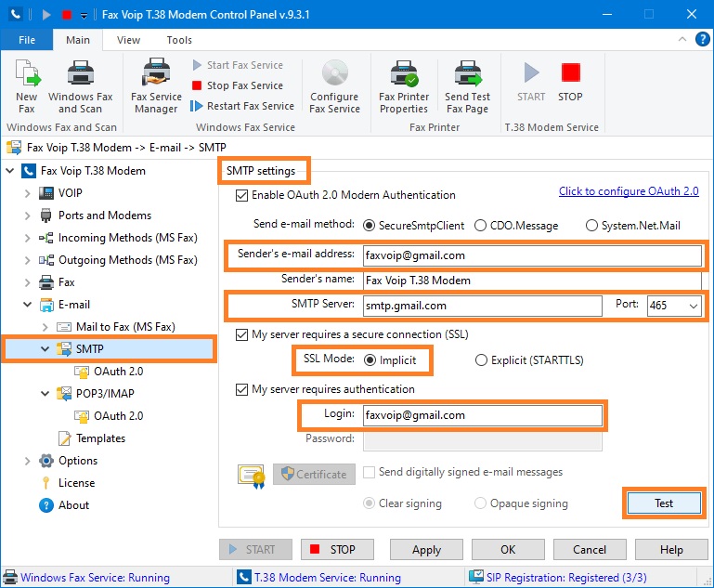Open the Port dropdown

pos(693,306)
